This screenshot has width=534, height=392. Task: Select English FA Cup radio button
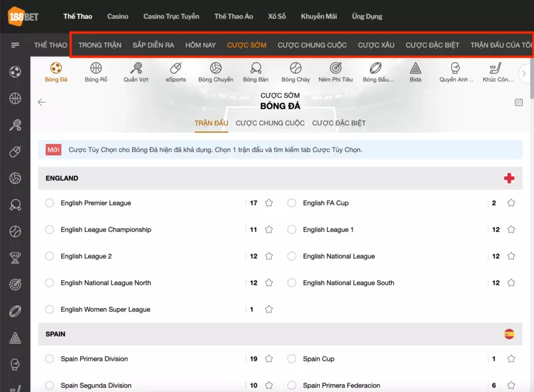click(292, 203)
